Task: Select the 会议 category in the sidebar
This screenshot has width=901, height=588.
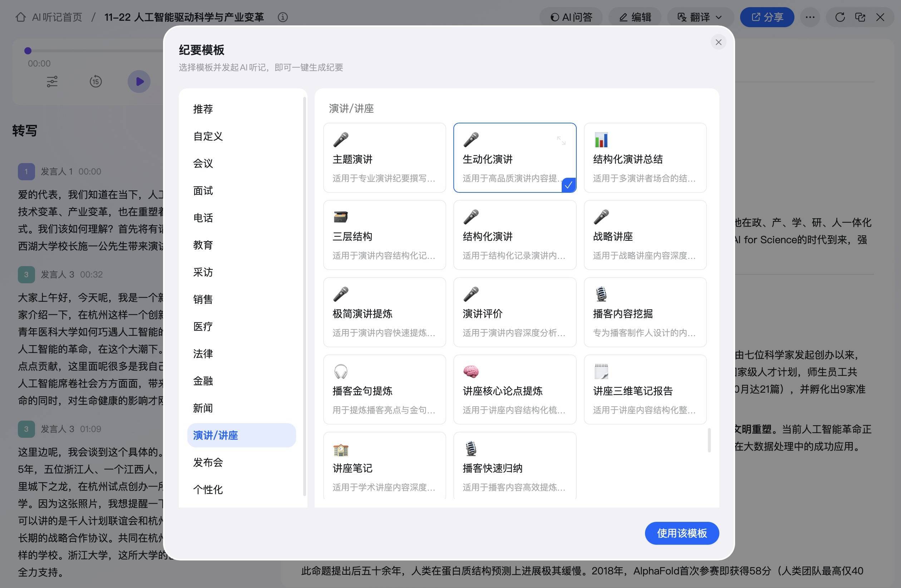Action: 203,163
